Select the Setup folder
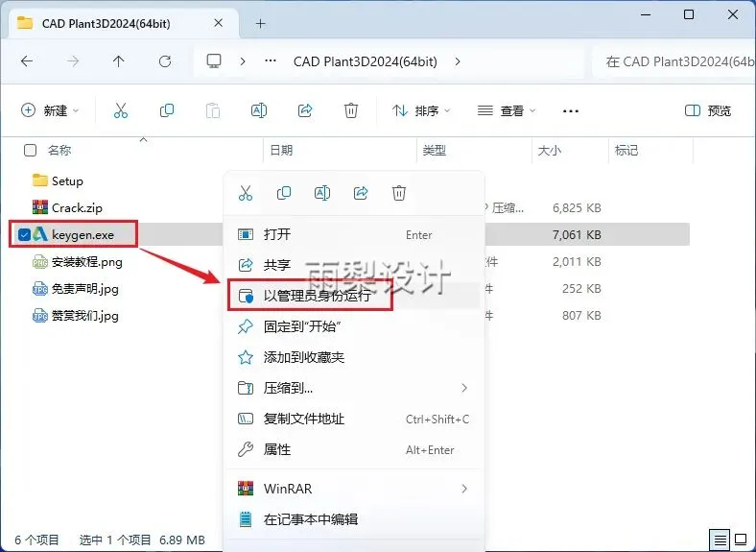Screen dimensions: 756x552 coord(67,180)
